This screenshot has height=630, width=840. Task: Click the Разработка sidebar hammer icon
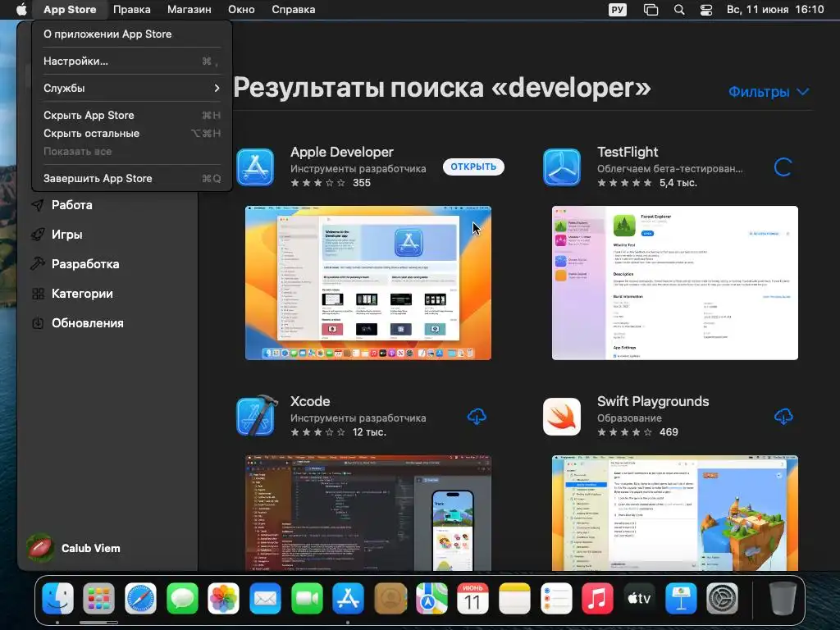click(38, 263)
